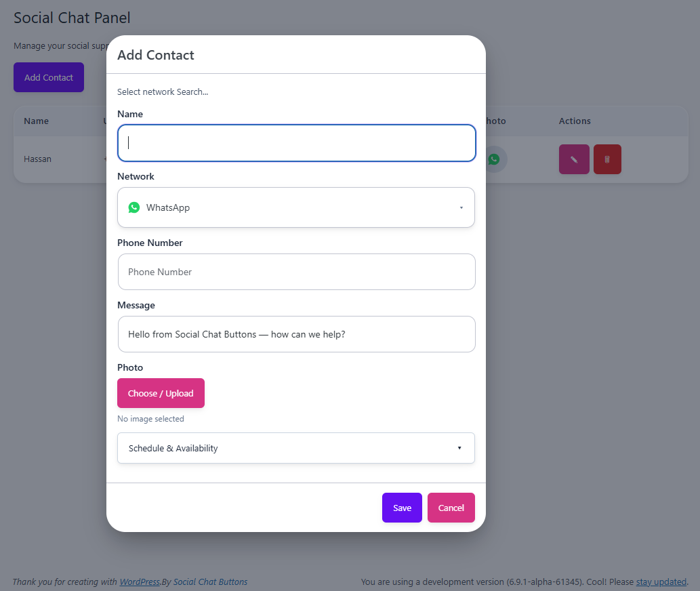Open the Social Chat Buttons footer link
This screenshot has width=700, height=591.
210,582
